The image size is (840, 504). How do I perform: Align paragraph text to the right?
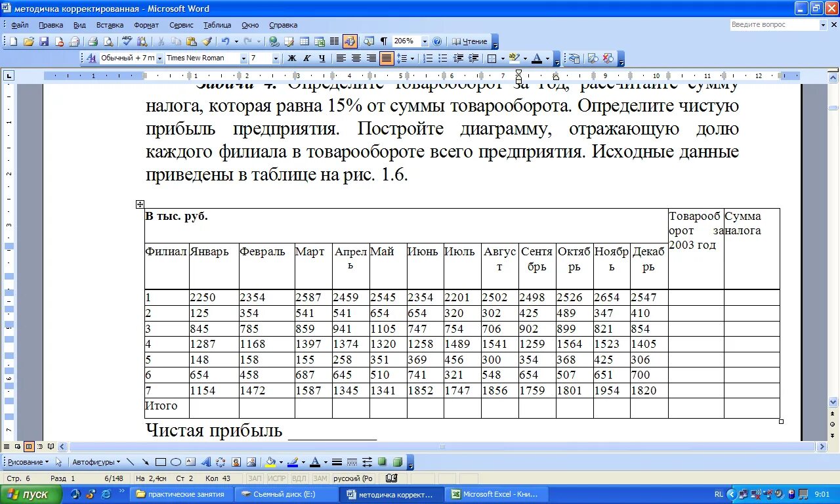click(371, 58)
